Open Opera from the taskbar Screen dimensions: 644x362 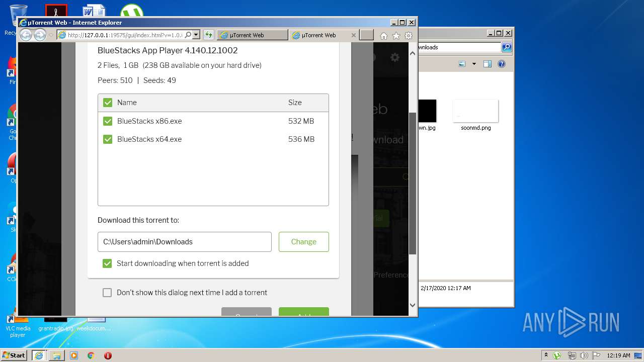pos(108,355)
